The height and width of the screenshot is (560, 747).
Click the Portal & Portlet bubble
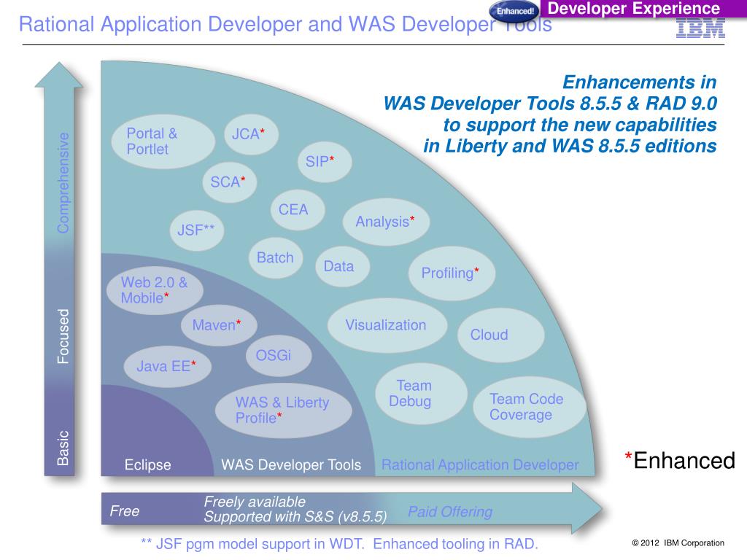163,141
